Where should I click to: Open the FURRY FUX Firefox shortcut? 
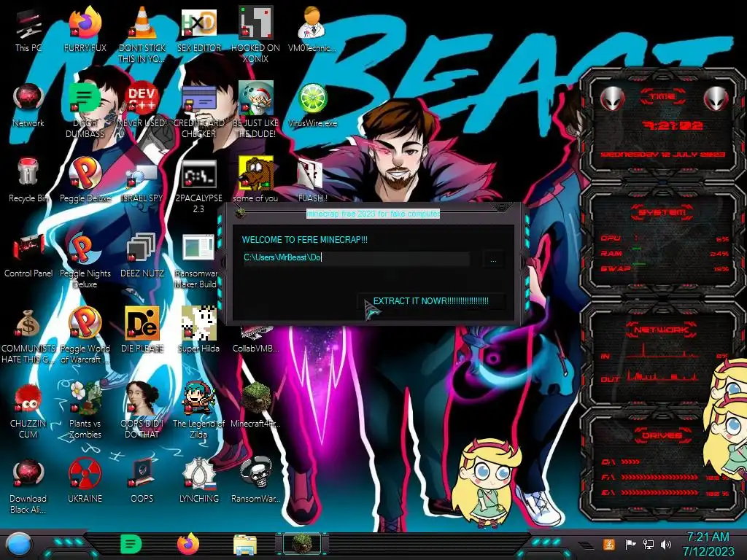pyautogui.click(x=85, y=30)
